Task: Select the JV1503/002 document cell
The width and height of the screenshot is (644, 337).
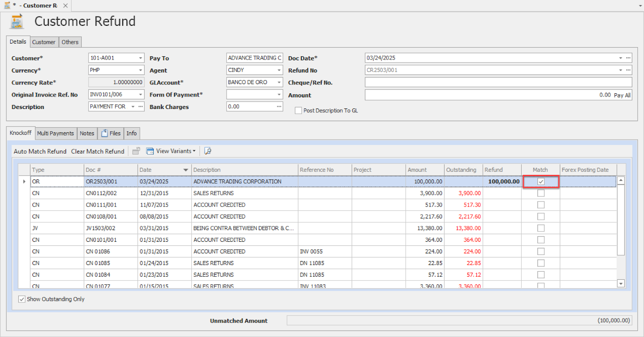Action: click(111, 228)
